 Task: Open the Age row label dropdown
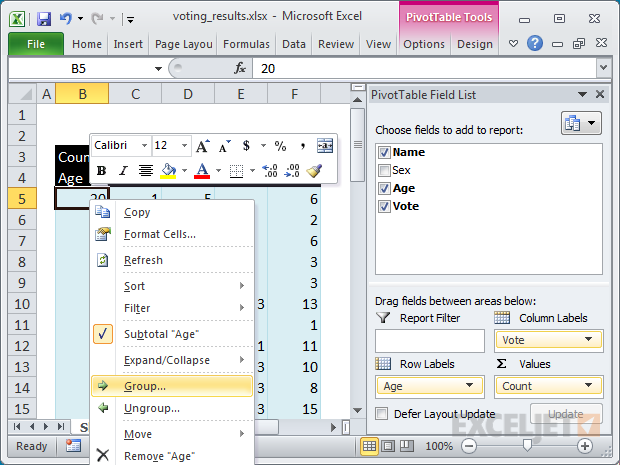pyautogui.click(x=469, y=385)
